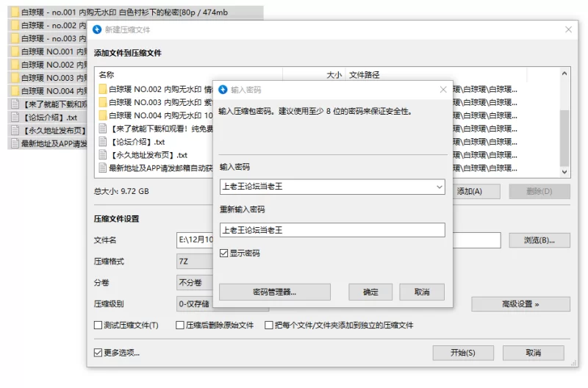Open the 密码管理器 button
This screenshot has height=388, width=588.
274,292
